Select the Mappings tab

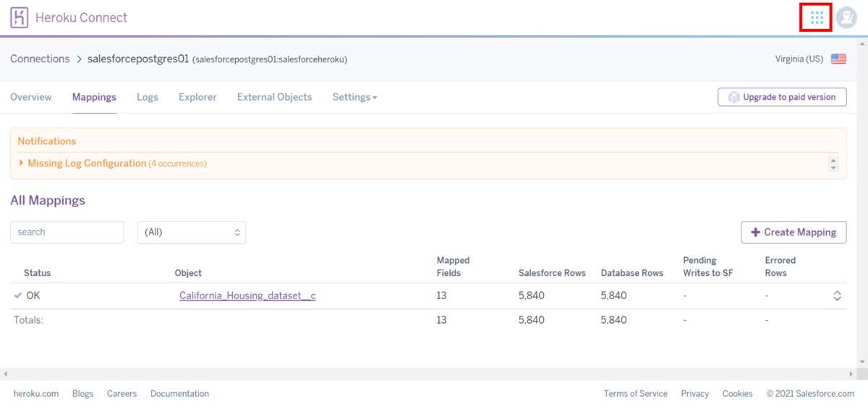94,96
